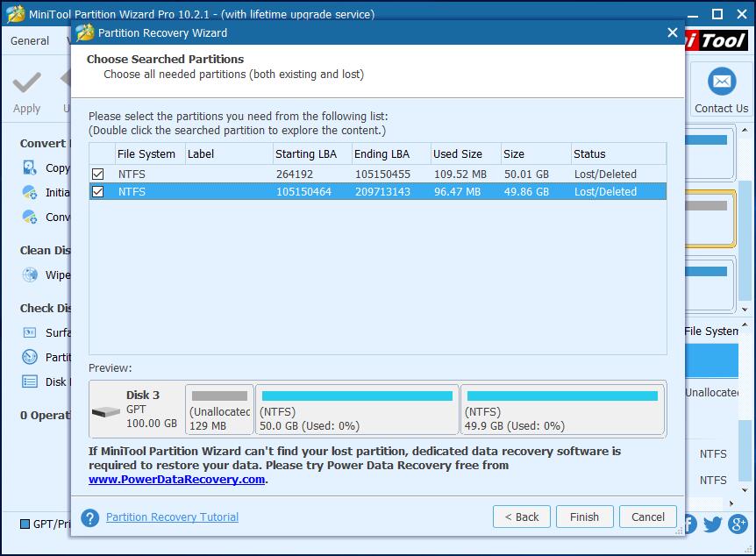This screenshot has width=756, height=556.
Task: Open the www.PowerDataRecovery.com link
Action: coord(176,480)
